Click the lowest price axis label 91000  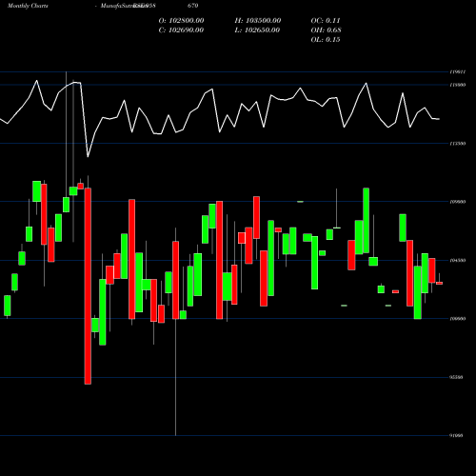456,436
